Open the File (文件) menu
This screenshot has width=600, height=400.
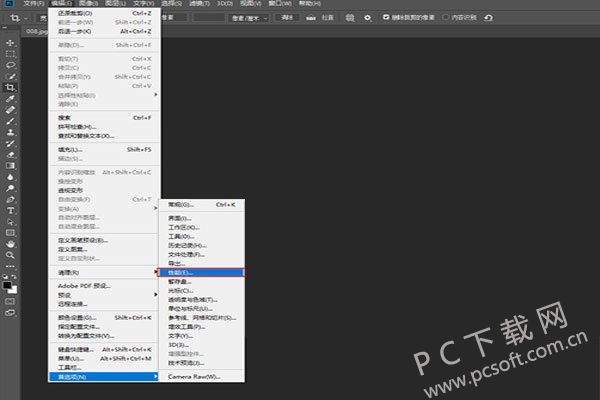34,3
